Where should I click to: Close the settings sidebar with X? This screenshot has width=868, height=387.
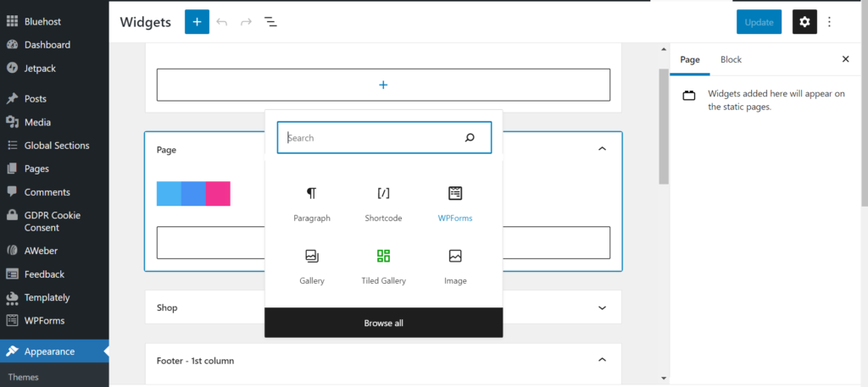coord(845,59)
